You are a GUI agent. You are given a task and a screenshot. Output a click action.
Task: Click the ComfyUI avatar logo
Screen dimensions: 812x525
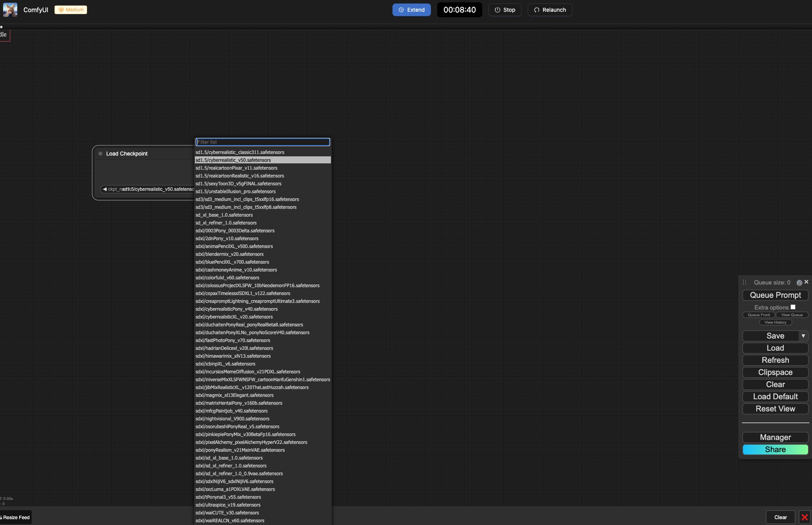[x=10, y=10]
